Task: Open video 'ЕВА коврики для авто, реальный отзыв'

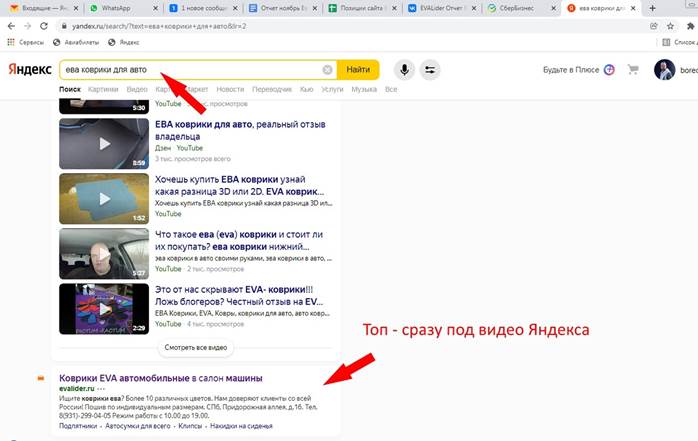Action: coord(240,130)
